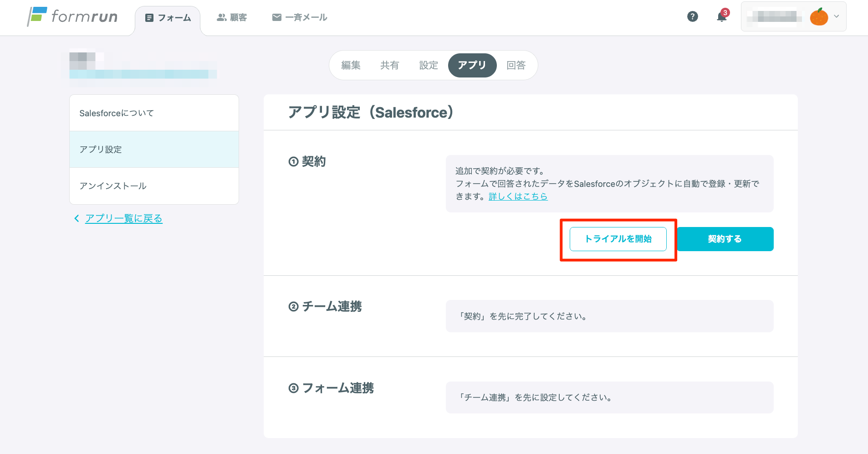
Task: Click the ② チーム連携 section heading
Action: coord(325,306)
